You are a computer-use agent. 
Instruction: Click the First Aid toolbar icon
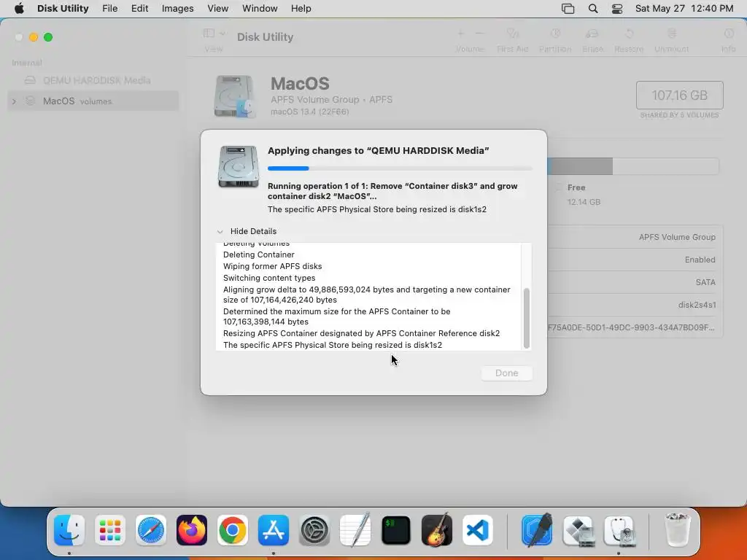513,34
